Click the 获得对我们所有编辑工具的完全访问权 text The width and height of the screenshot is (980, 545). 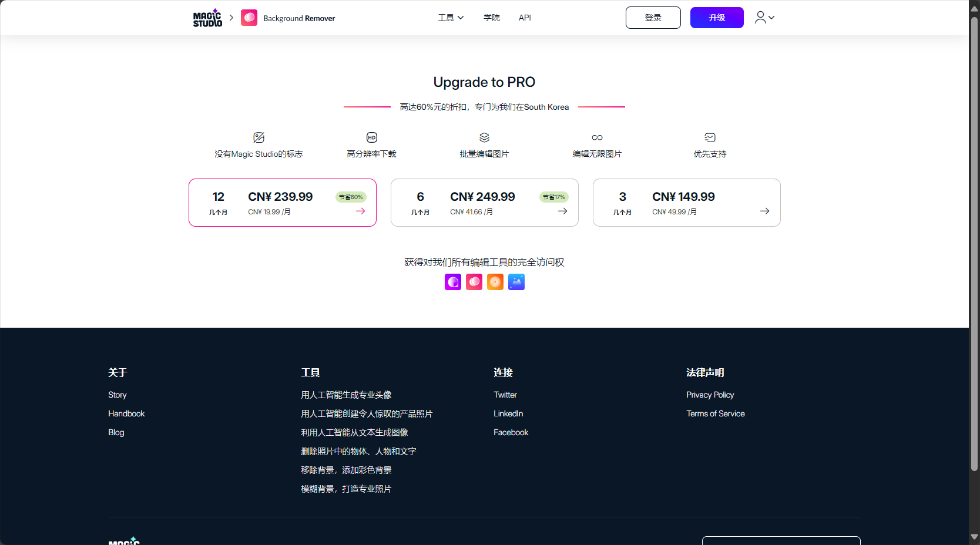tap(484, 262)
